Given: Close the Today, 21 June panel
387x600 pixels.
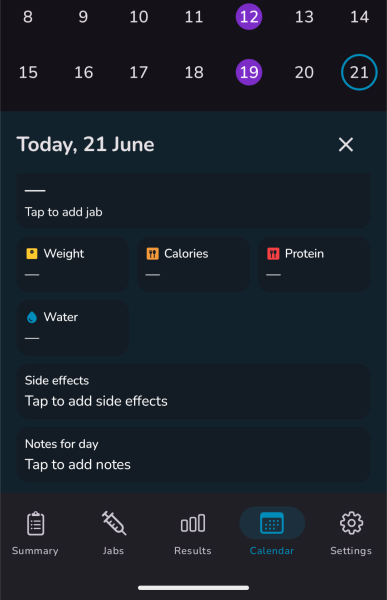Looking at the screenshot, I should point(346,145).
